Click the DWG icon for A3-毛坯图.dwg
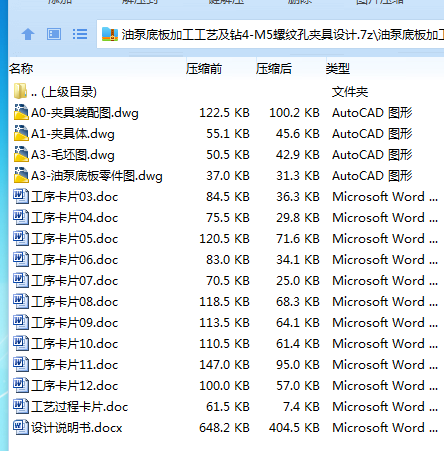 tap(21, 154)
